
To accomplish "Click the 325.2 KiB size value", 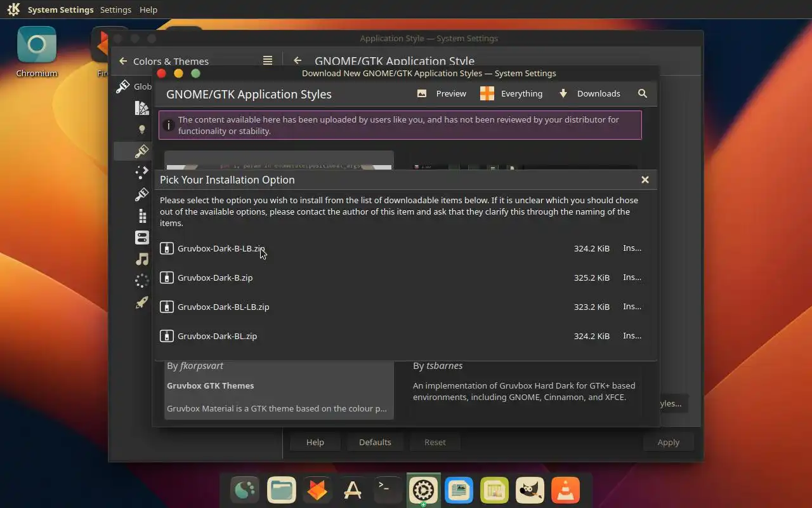I will point(592,277).
